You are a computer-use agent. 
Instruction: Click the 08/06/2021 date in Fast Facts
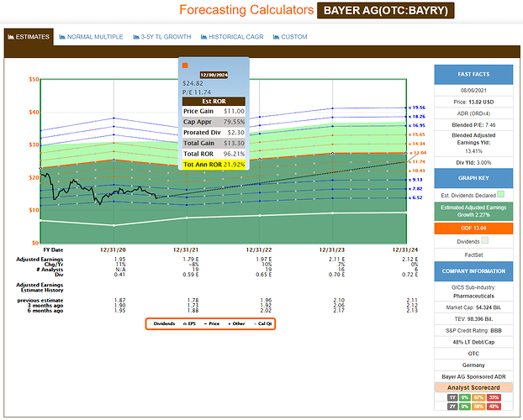[x=473, y=91]
